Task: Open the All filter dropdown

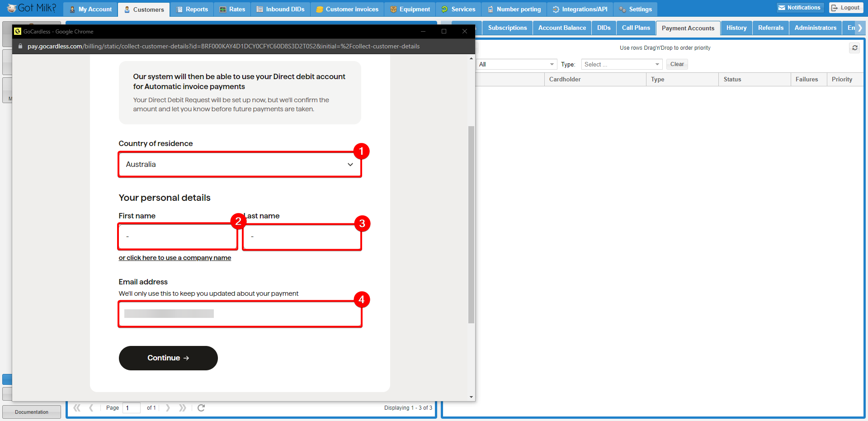Action: point(517,65)
